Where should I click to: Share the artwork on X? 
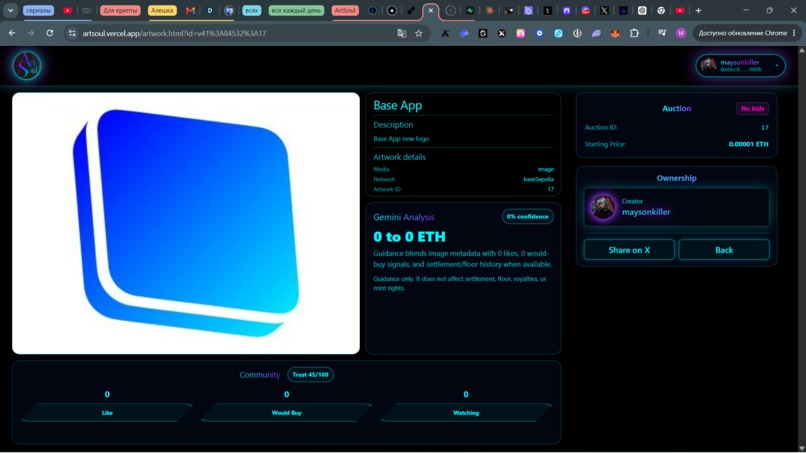point(629,250)
